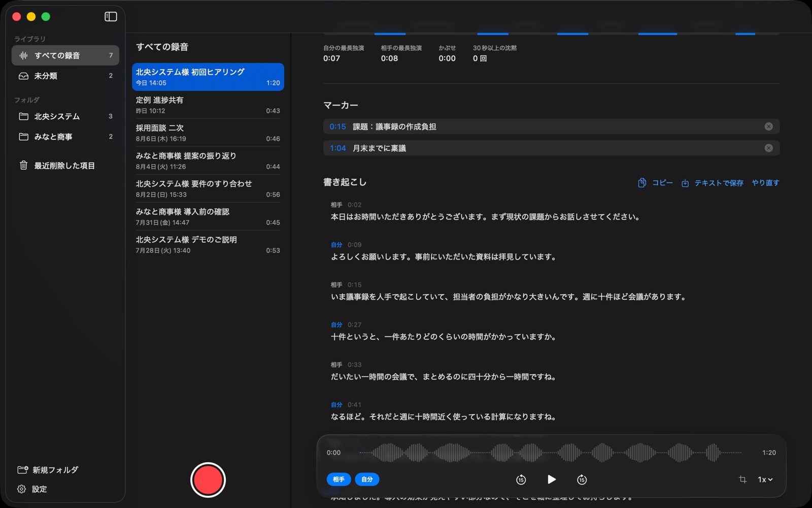Open the trim/crop tool
Screen dimensions: 812x508
tap(742, 479)
